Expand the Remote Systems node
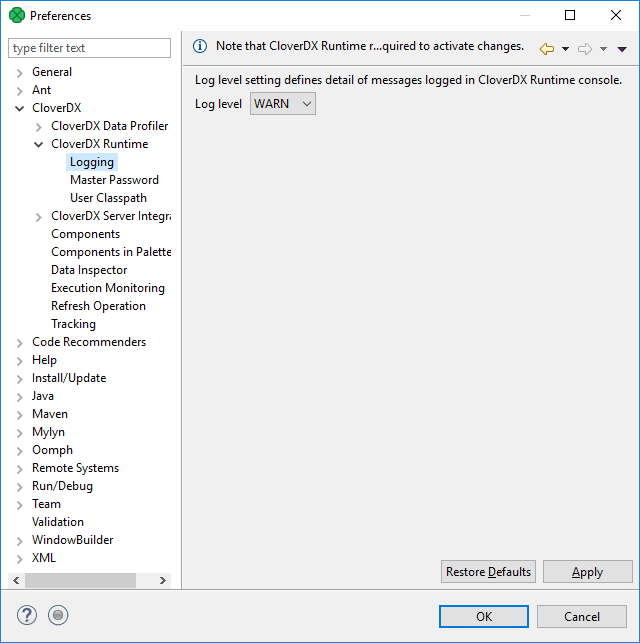The height and width of the screenshot is (643, 640). pos(20,469)
